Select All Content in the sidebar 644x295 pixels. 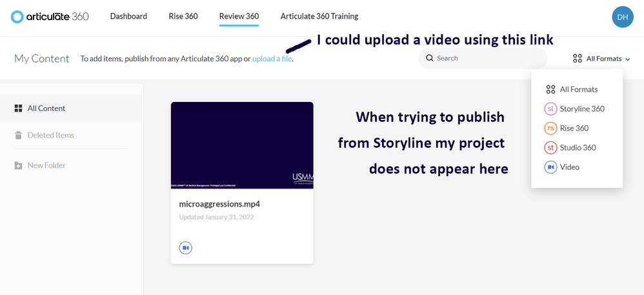72,108
